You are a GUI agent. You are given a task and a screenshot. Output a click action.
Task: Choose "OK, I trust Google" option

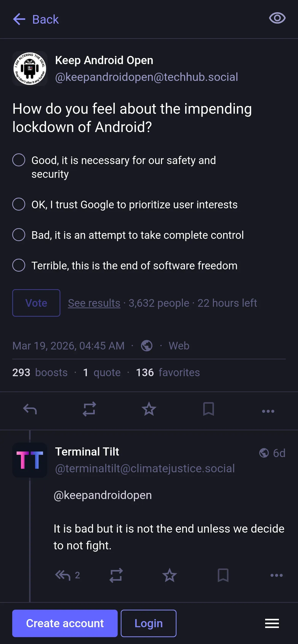point(19,204)
